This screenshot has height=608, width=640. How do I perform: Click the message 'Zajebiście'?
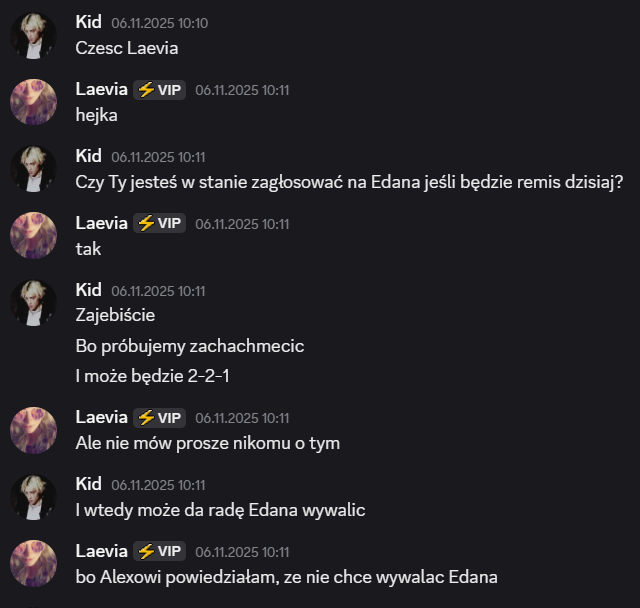tap(115, 315)
